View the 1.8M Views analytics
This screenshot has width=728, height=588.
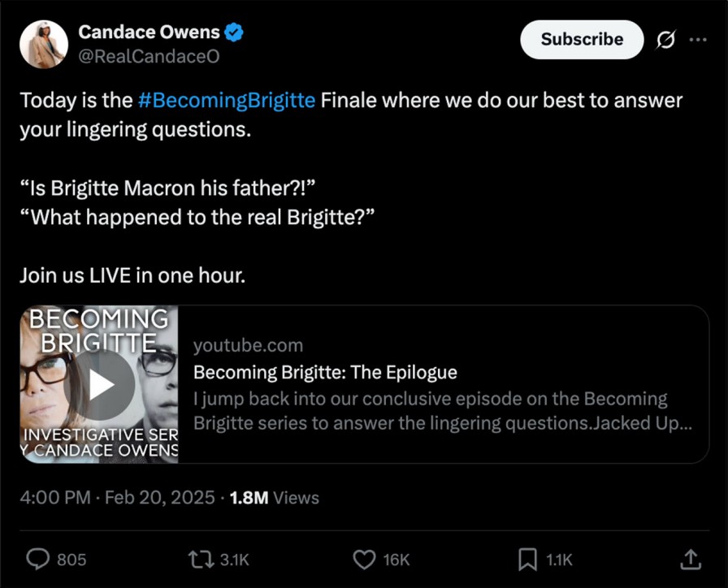click(275, 498)
